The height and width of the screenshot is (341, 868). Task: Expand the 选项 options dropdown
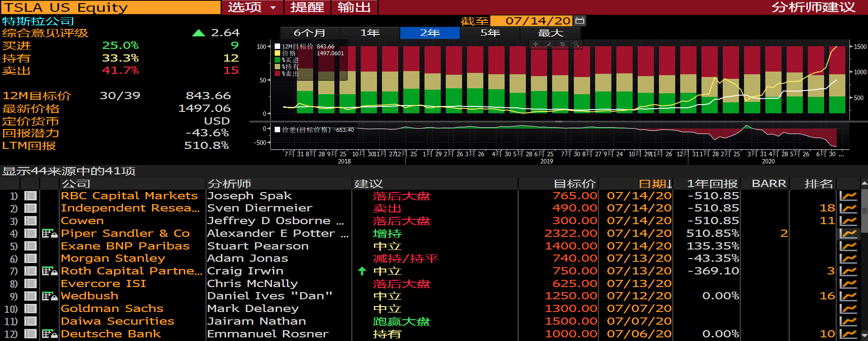252,7
